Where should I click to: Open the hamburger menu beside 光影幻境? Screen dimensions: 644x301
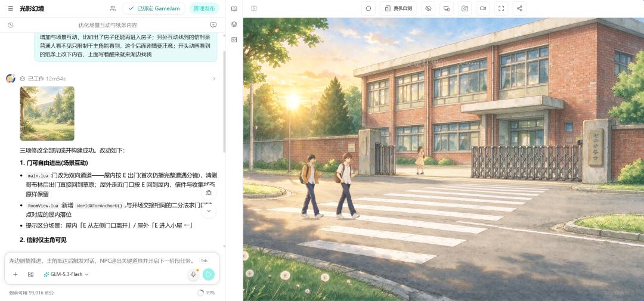pos(11,8)
